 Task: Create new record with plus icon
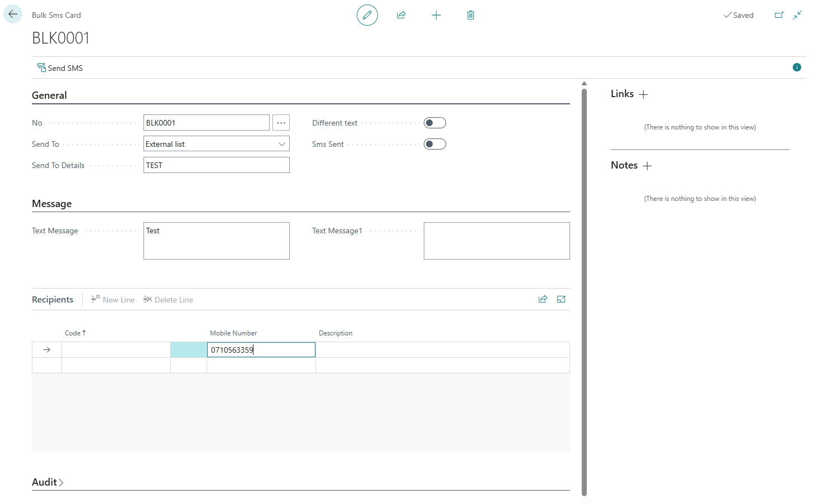pyautogui.click(x=437, y=15)
